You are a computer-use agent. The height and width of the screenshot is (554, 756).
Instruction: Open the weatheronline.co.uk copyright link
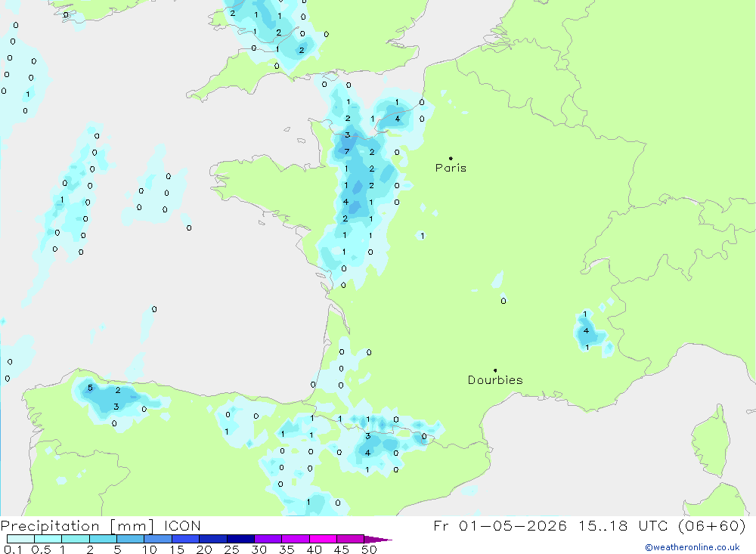pos(692,547)
